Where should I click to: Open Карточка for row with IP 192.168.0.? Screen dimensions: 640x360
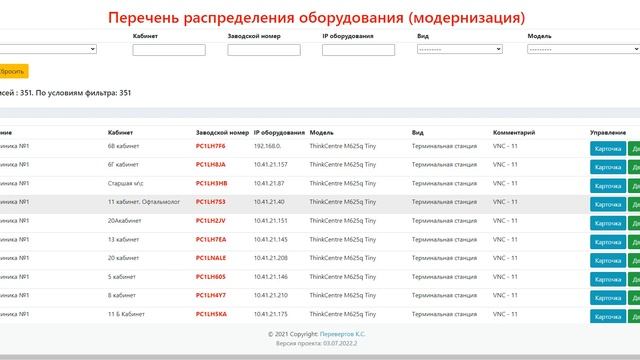(x=608, y=149)
